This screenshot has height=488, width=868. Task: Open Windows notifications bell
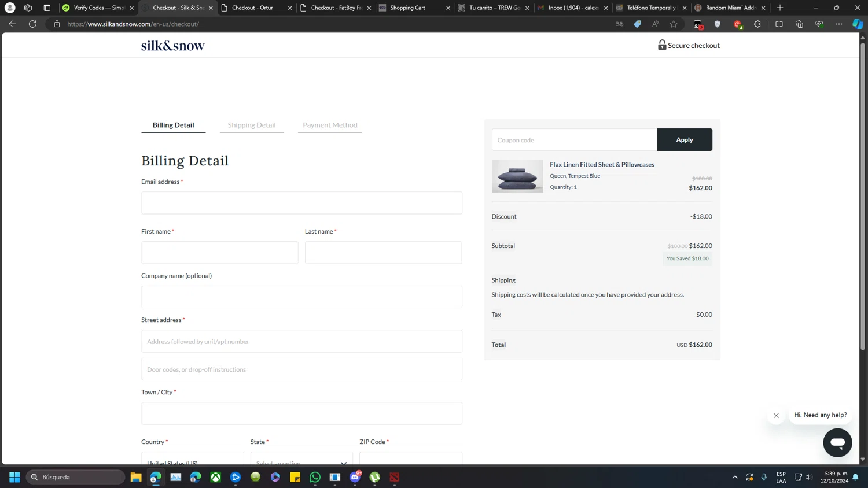pyautogui.click(x=855, y=477)
